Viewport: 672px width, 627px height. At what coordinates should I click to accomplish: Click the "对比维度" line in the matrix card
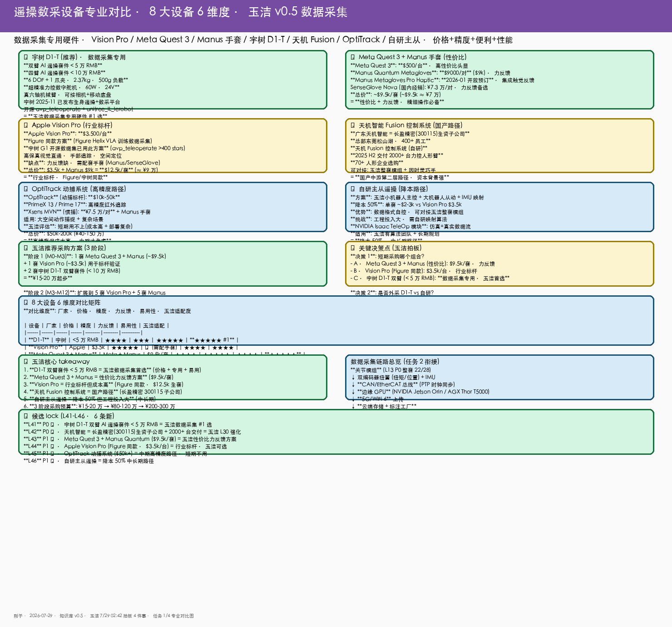(x=107, y=311)
